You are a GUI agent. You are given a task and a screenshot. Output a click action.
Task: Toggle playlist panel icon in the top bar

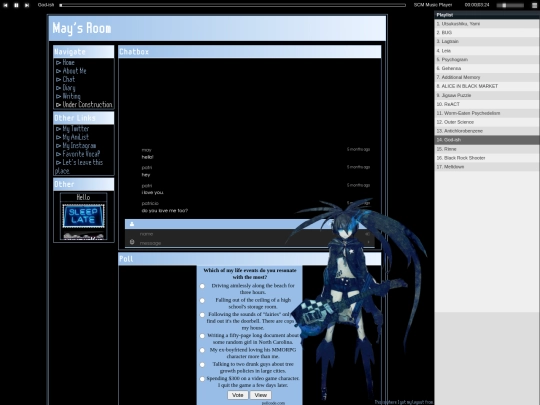click(x=534, y=5)
